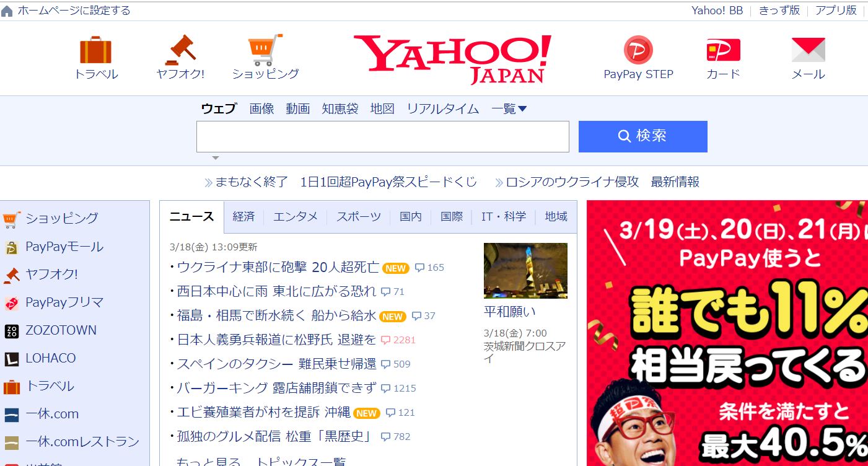Switch to the 経済 tab

[x=243, y=217]
